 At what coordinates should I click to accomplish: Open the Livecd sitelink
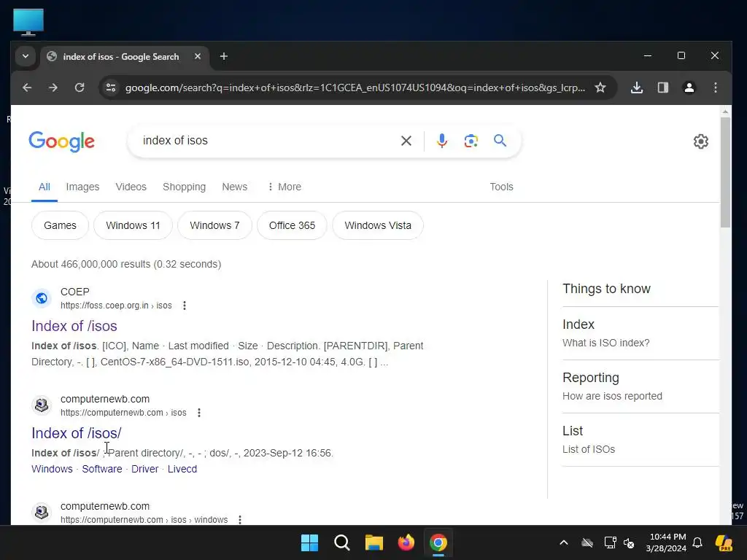[x=182, y=469]
